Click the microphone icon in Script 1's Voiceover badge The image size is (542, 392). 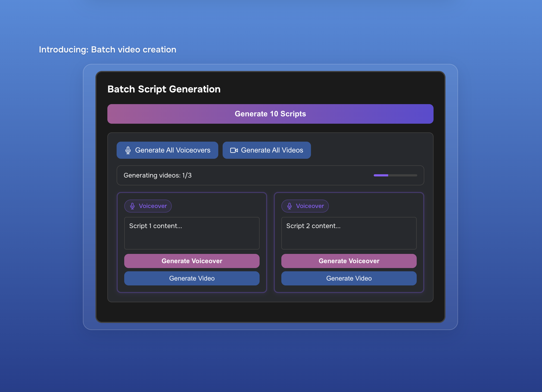(x=133, y=206)
